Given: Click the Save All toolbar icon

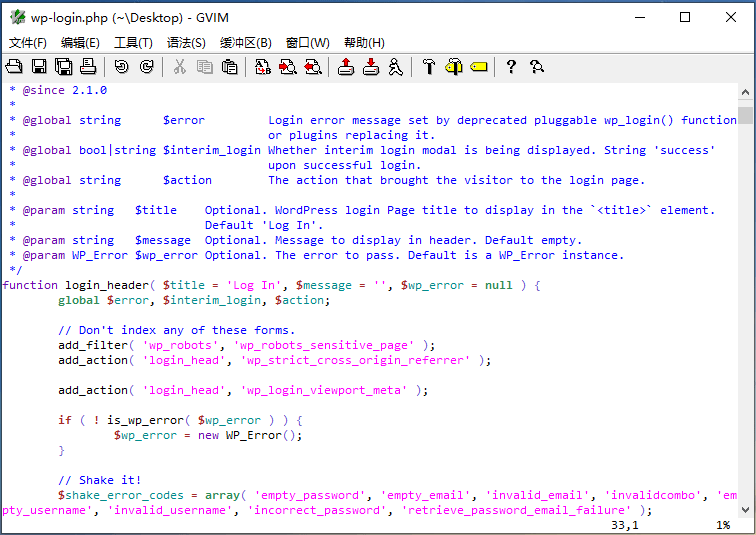Looking at the screenshot, I should (x=63, y=67).
